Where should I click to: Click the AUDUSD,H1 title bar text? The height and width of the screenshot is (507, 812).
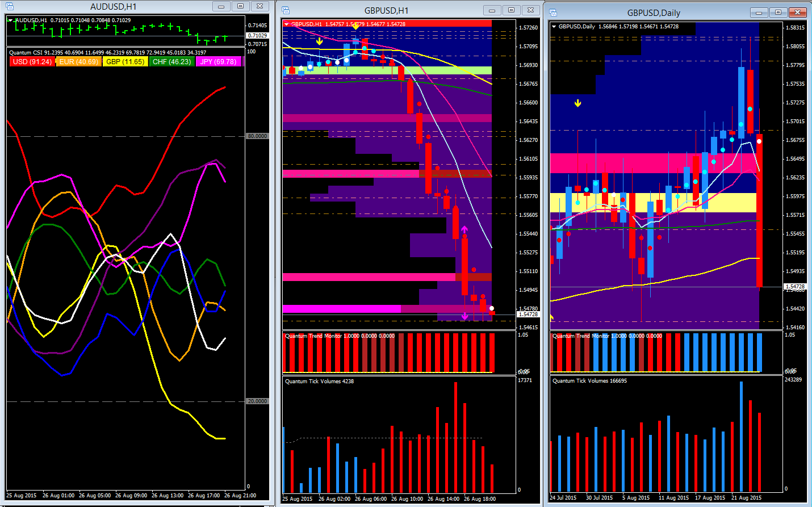(x=113, y=7)
